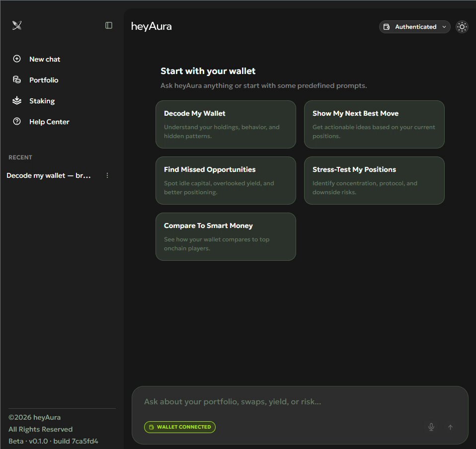Open Help Center from sidebar
The image size is (476, 449).
point(49,122)
